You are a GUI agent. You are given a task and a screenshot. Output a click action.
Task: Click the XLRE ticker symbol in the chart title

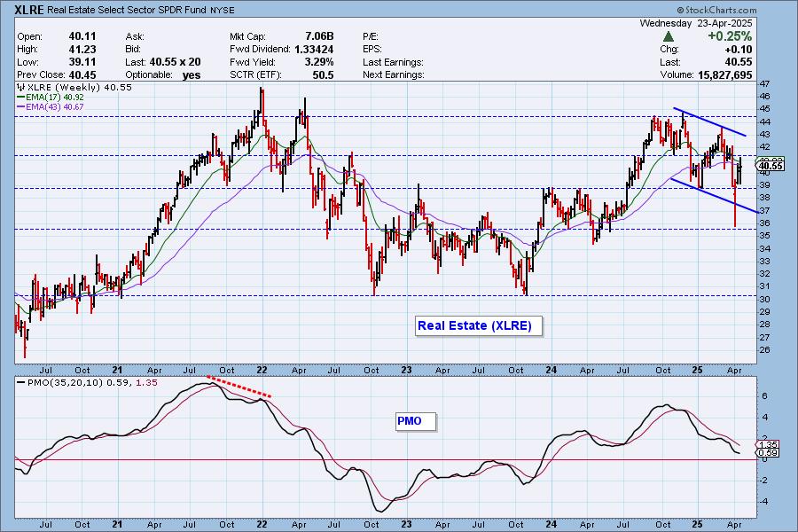tap(29, 10)
